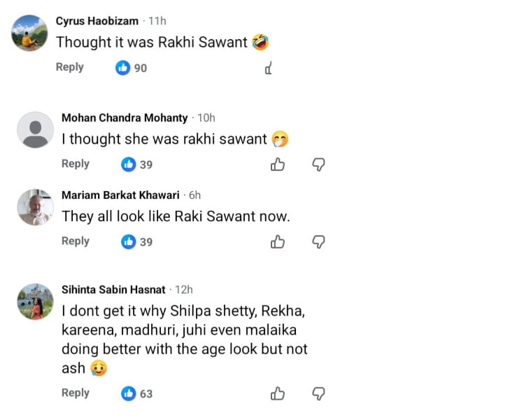
Task: Reply to Mariam Barkat Khawari's comment
Action: coord(76,241)
